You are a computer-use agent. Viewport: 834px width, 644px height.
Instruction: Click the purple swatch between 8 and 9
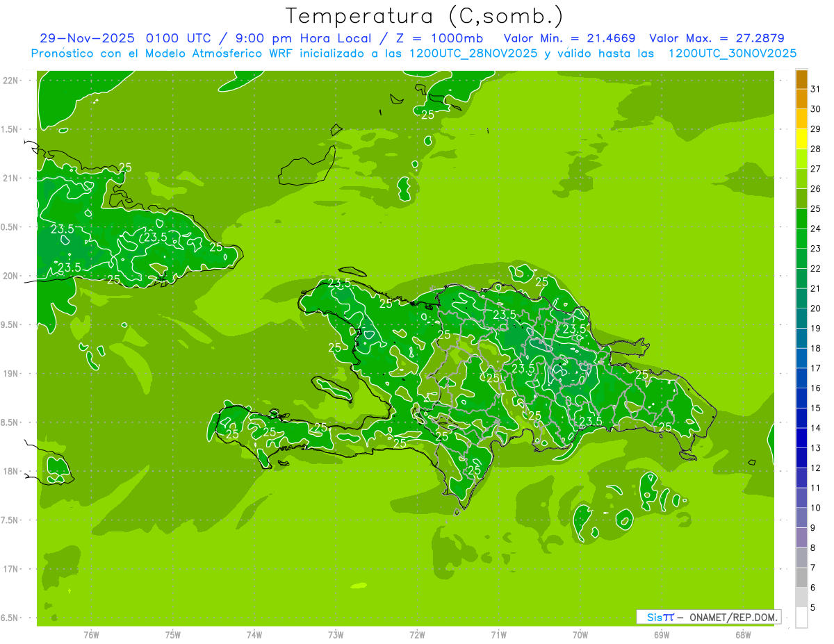tap(801, 537)
